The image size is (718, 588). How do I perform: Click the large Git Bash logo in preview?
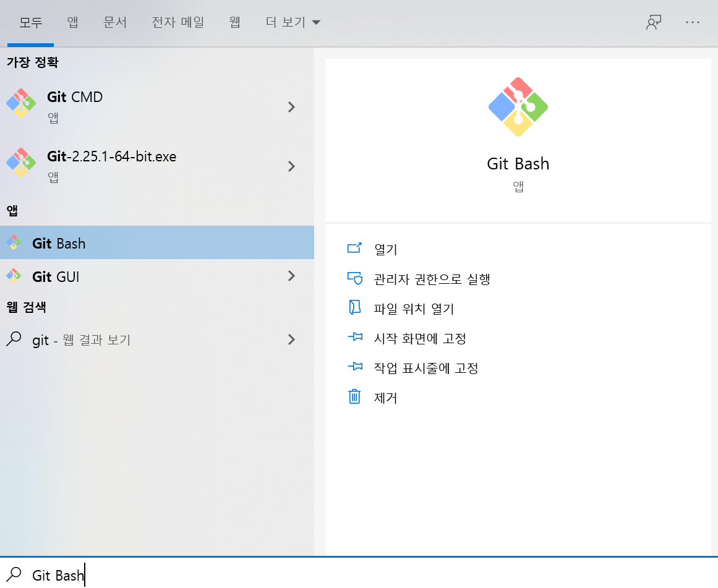pyautogui.click(x=518, y=107)
